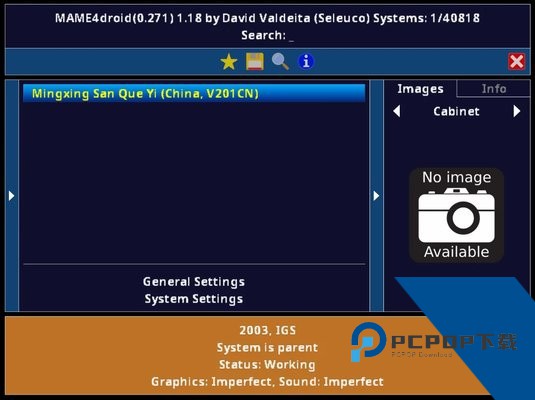Click the No image Available placeholder
The width and height of the screenshot is (535, 400).
click(x=457, y=215)
